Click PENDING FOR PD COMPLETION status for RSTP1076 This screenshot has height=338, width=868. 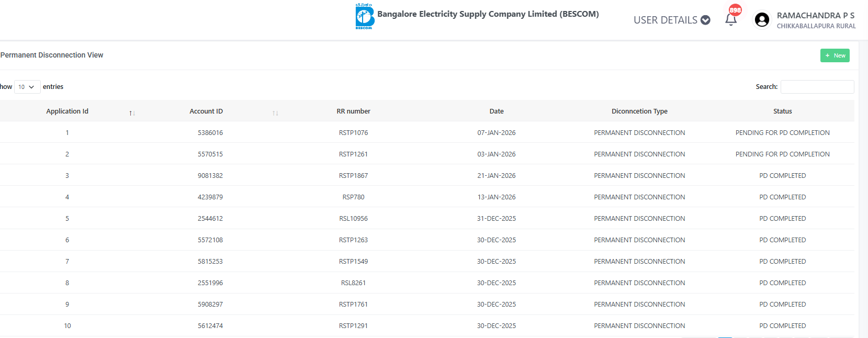[782, 132]
